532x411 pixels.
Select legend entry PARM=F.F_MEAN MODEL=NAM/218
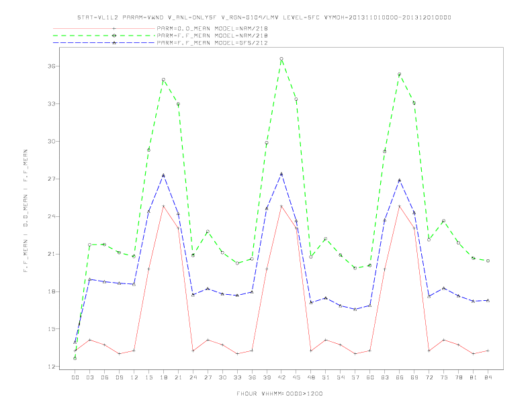click(x=212, y=36)
